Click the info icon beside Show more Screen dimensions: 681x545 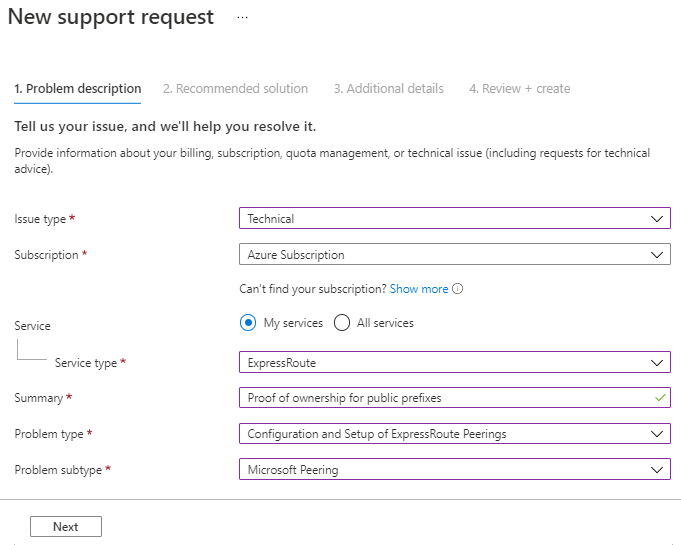(458, 289)
